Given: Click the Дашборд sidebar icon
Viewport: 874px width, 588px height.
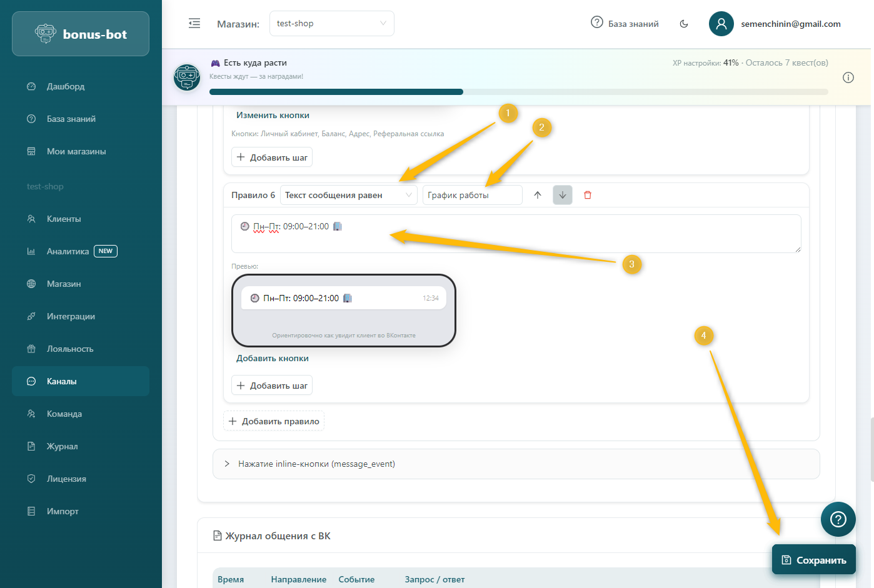Looking at the screenshot, I should pyautogui.click(x=31, y=86).
